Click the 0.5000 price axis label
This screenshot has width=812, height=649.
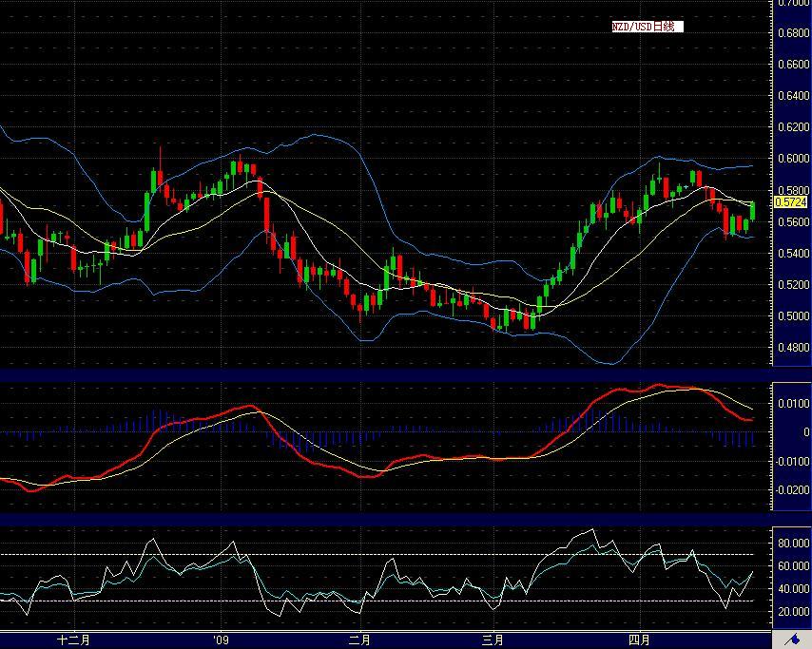pos(793,316)
